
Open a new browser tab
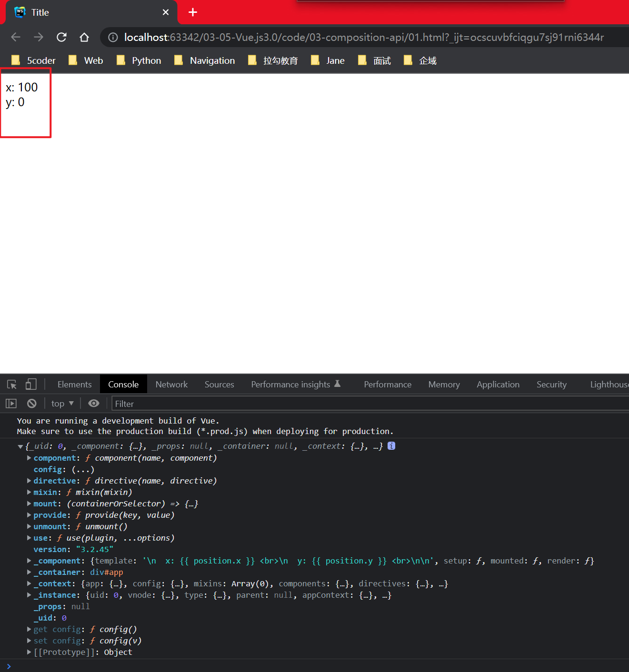193,12
